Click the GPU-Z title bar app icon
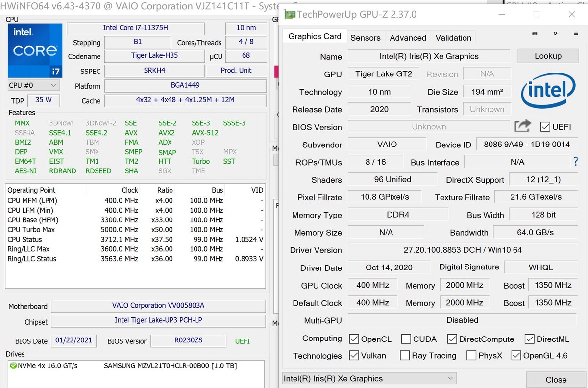The width and height of the screenshot is (588, 388). pyautogui.click(x=290, y=15)
